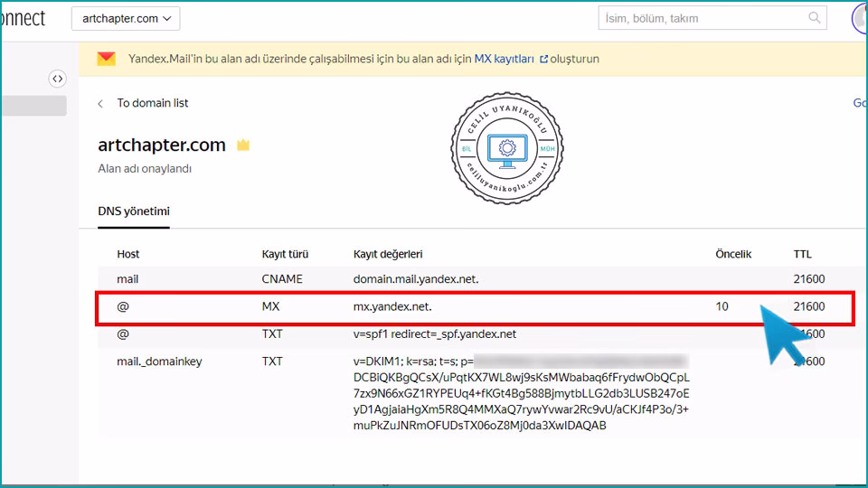Click the TXT type in the spf row
This screenshot has height=488, width=868.
point(272,333)
